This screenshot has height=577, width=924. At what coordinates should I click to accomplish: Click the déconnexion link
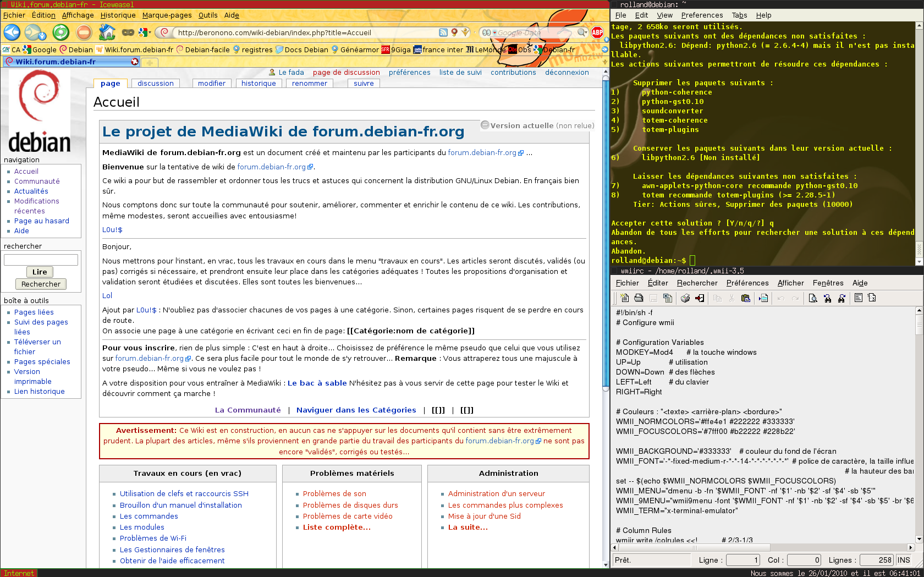tap(566, 72)
